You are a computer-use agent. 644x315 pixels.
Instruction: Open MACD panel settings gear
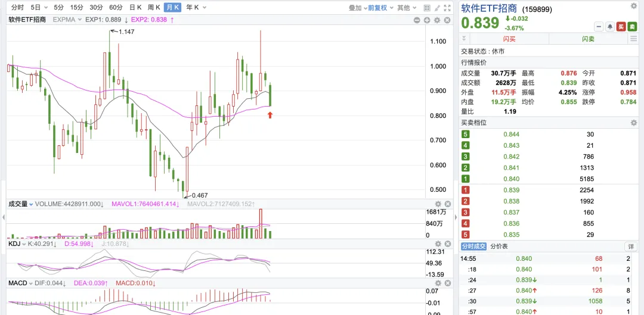pos(438,283)
